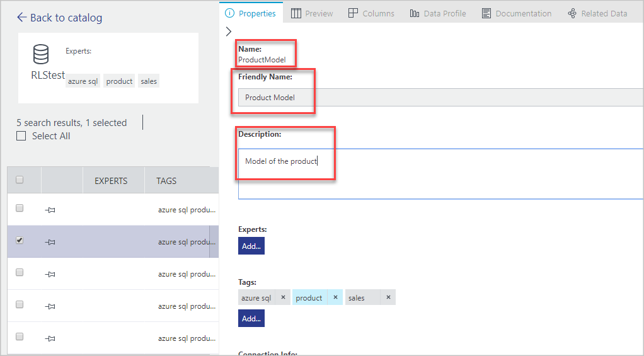Add a tag with Add button
644x356 pixels.
(x=251, y=318)
